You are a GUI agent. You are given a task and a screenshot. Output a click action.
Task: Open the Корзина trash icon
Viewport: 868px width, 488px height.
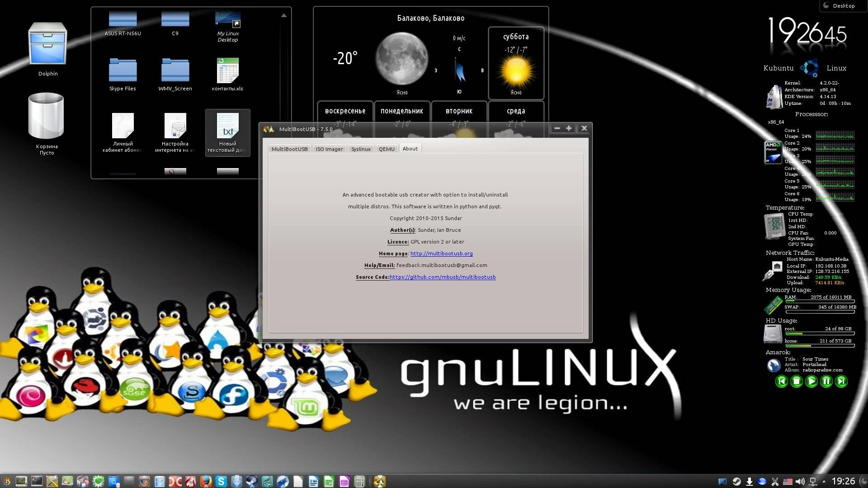[x=47, y=123]
